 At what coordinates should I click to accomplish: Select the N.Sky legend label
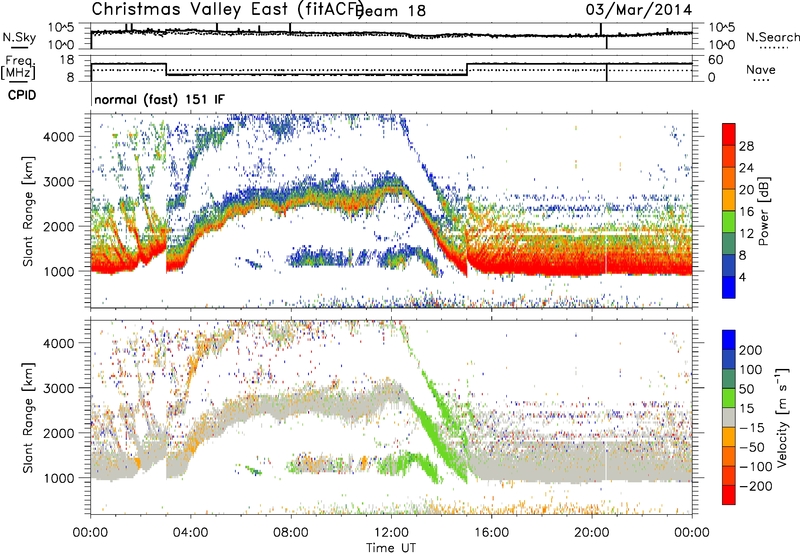pyautogui.click(x=19, y=37)
